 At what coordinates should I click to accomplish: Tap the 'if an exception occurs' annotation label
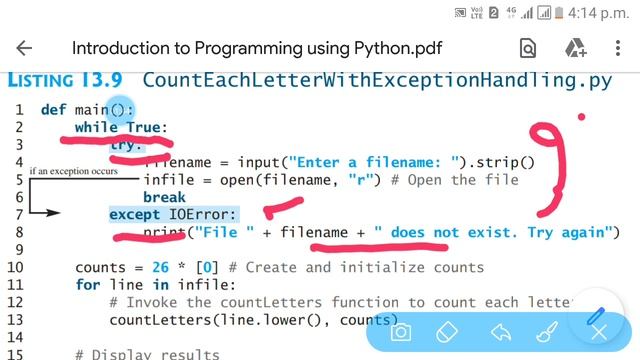click(73, 171)
